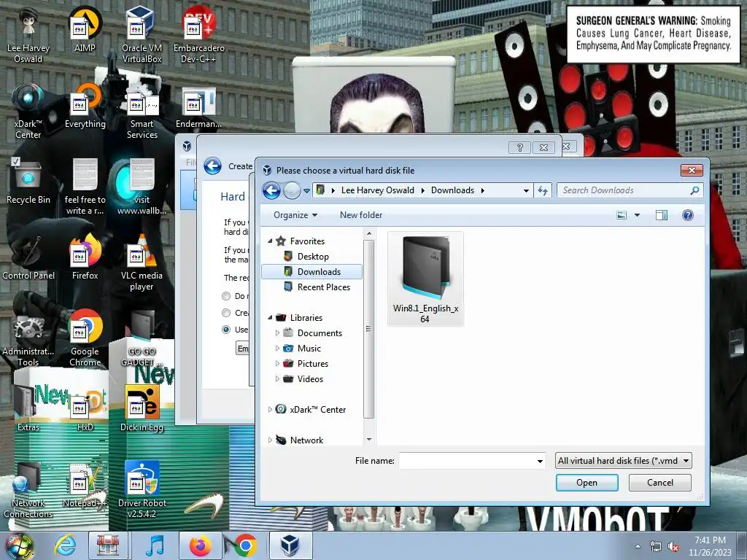Open the Organize dropdown menu
747x560 pixels.
(x=295, y=215)
